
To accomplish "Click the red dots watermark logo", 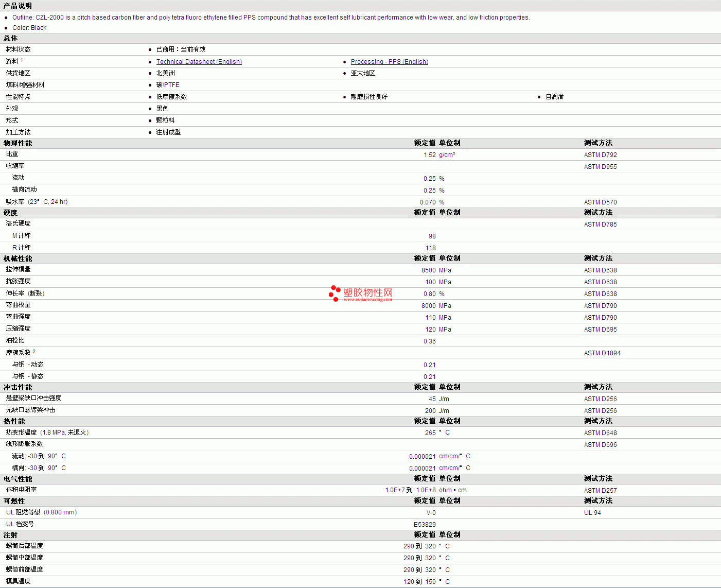I will [335, 293].
